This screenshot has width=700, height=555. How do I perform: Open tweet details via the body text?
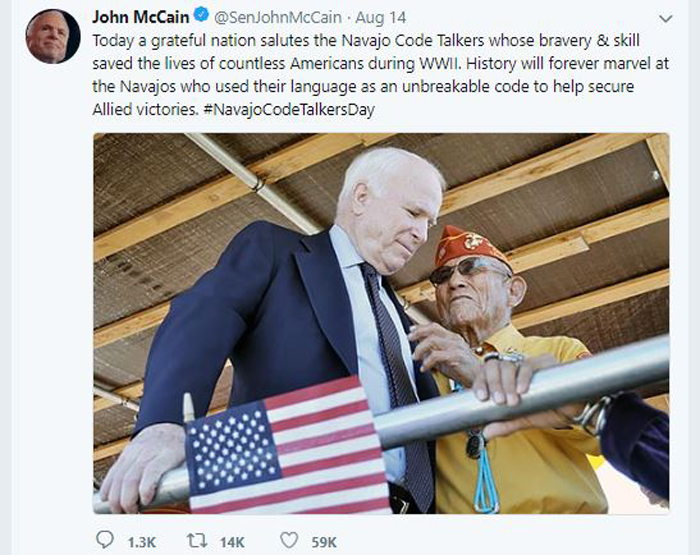(380, 75)
